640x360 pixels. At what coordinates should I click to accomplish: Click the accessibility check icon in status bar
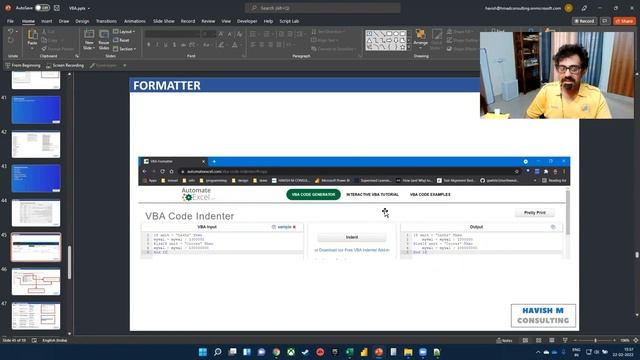[34, 340]
